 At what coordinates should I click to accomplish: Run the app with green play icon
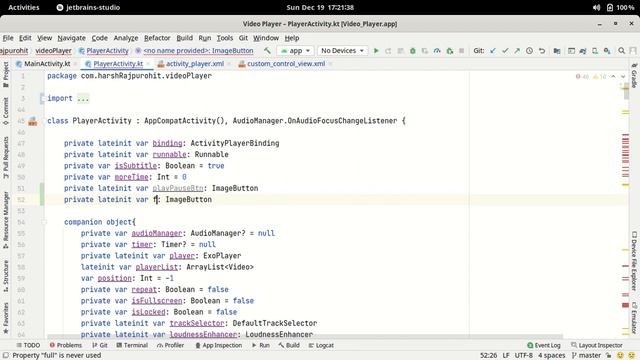tap(376, 51)
